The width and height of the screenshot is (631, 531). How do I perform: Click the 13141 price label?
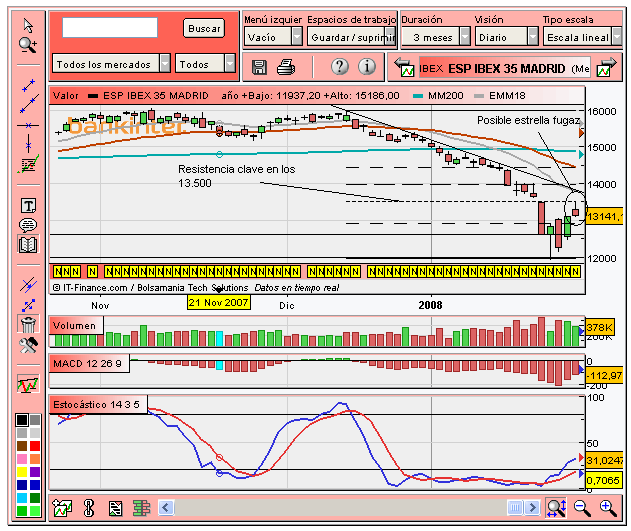tap(604, 217)
